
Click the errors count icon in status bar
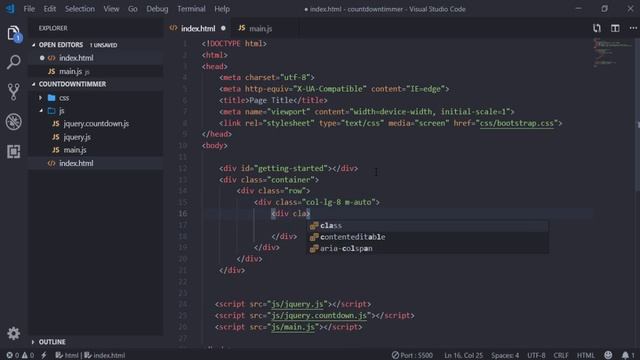pyautogui.click(x=9, y=355)
